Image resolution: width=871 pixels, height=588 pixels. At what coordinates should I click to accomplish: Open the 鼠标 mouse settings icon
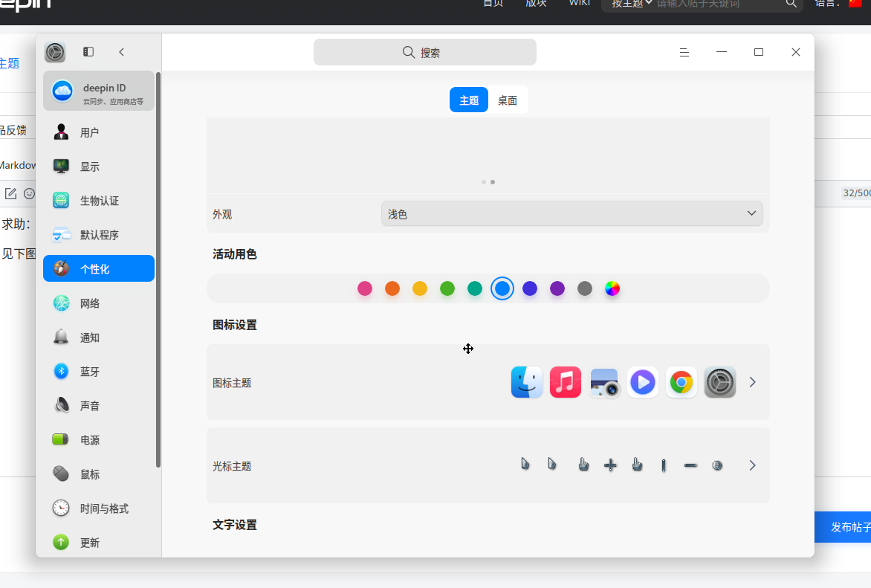click(x=61, y=474)
